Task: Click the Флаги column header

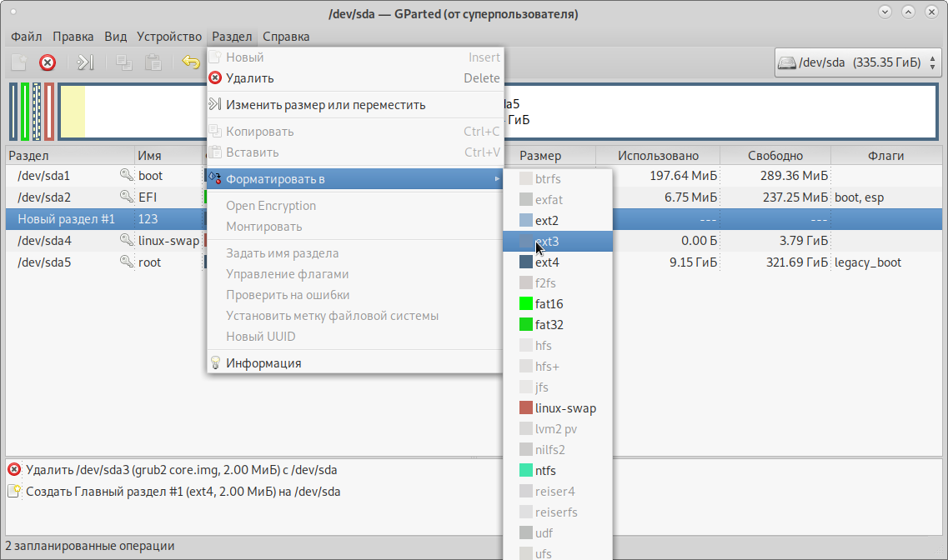Action: tap(885, 155)
